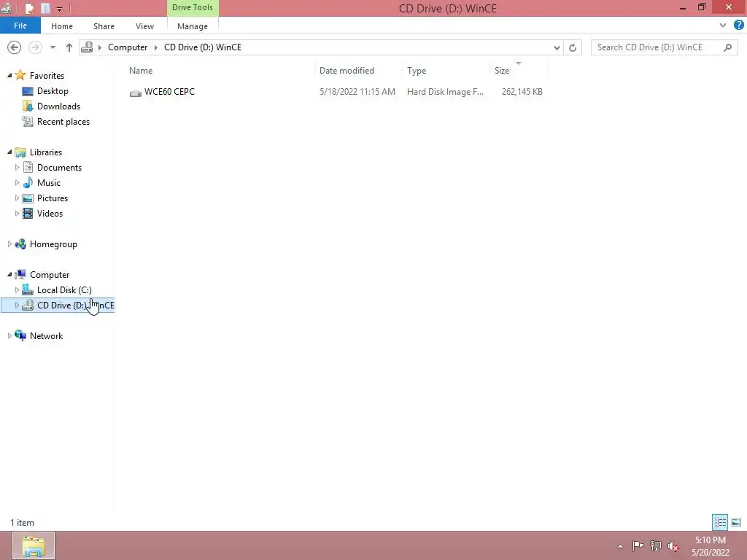Click the search magnifier icon
This screenshot has width=747, height=560.
[727, 47]
